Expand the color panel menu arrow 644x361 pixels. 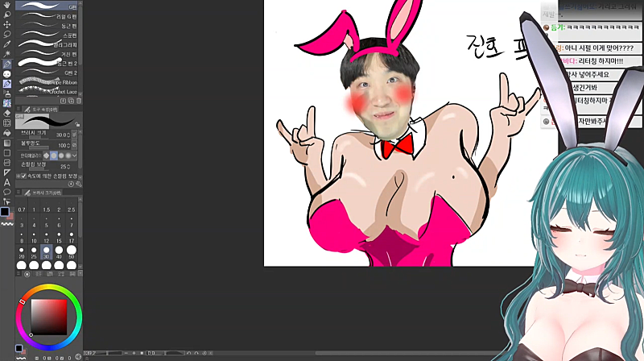80,273
